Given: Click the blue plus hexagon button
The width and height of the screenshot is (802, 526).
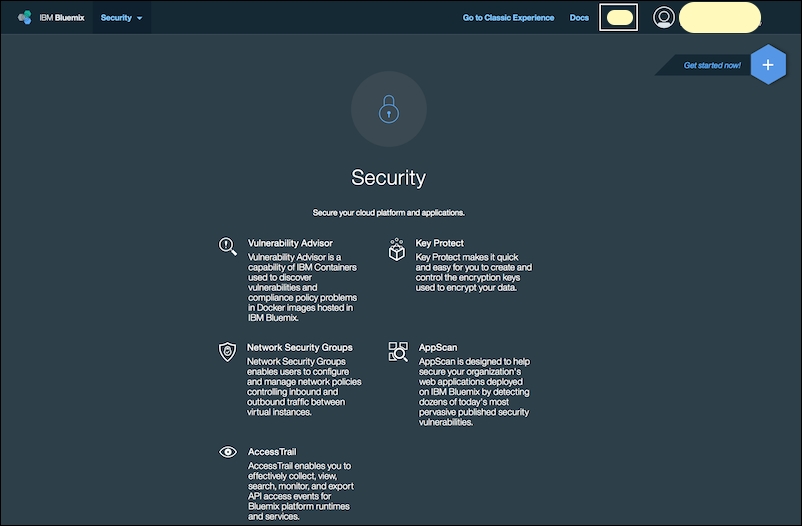Looking at the screenshot, I should pos(768,64).
